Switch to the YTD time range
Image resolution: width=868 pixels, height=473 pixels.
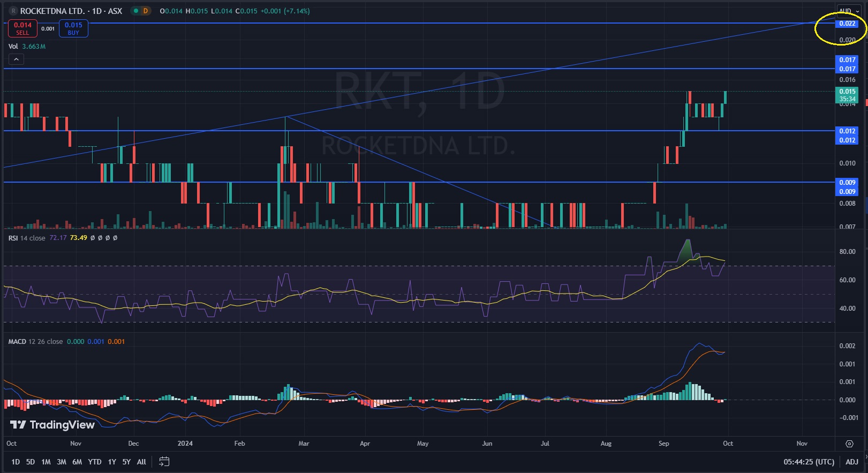(95, 462)
